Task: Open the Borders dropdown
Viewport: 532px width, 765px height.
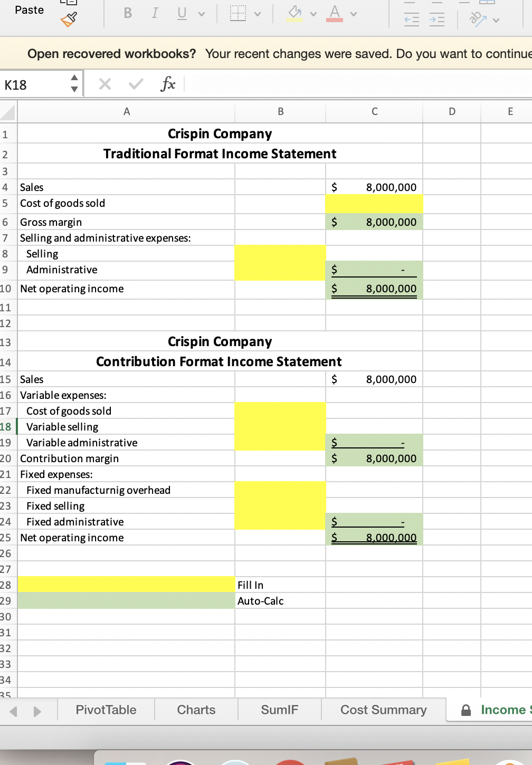Action: [x=256, y=13]
